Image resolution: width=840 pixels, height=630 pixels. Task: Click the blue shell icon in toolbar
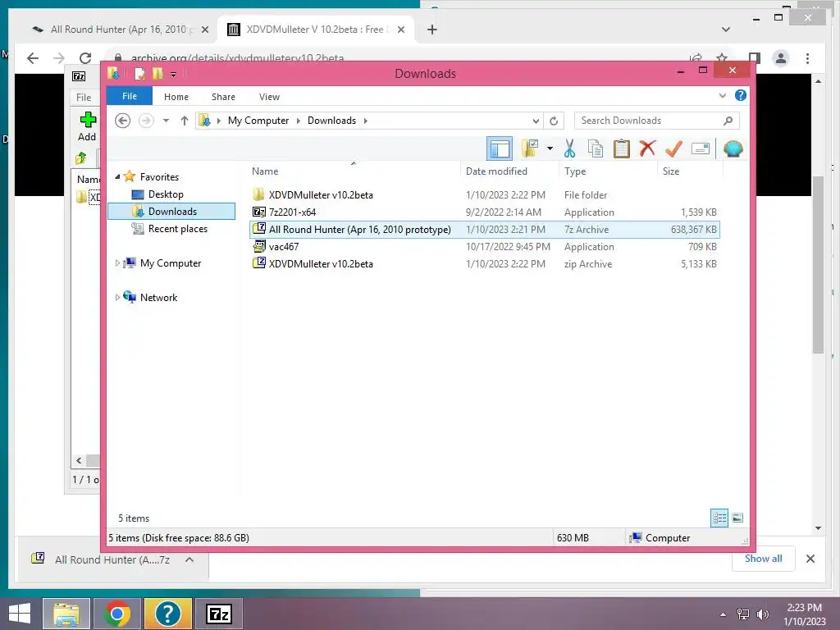[x=733, y=148]
